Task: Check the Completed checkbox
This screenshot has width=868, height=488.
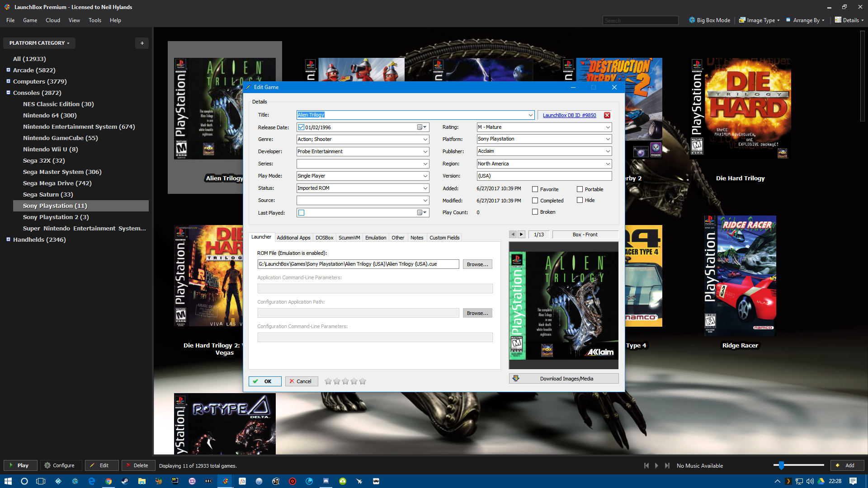Action: 535,201
